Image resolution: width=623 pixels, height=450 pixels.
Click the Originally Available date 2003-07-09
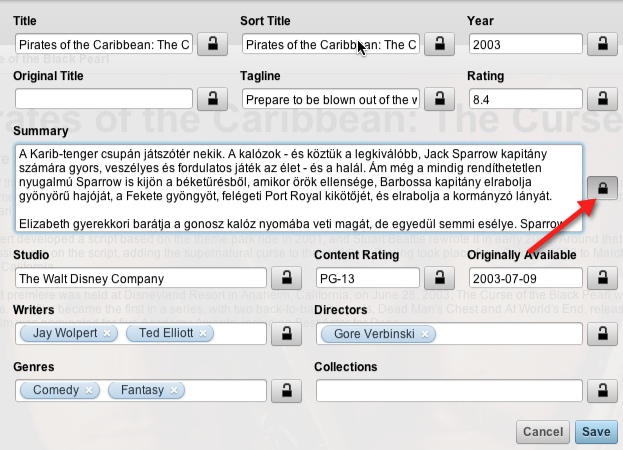[526, 278]
